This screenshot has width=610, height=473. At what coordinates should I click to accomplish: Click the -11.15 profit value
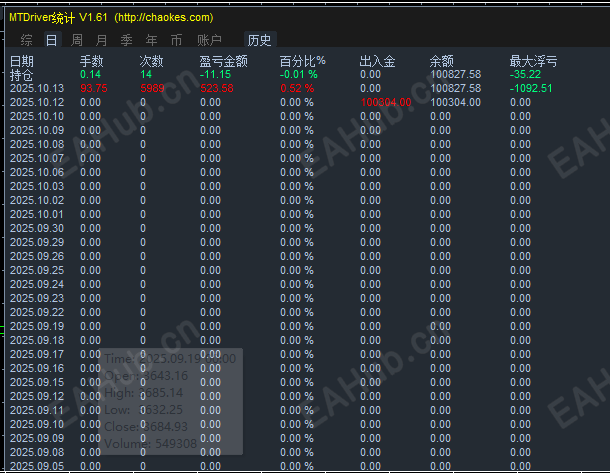click(215, 74)
